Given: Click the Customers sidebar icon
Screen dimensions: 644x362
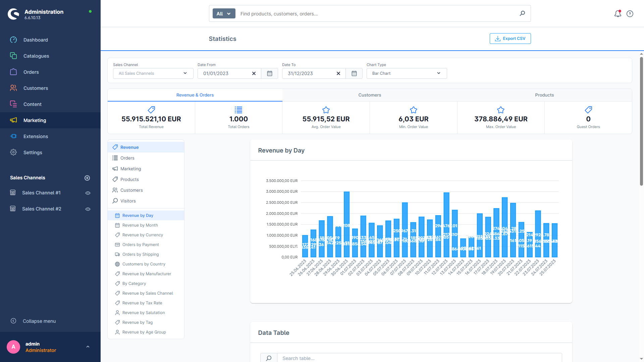Looking at the screenshot, I should 13,88.
